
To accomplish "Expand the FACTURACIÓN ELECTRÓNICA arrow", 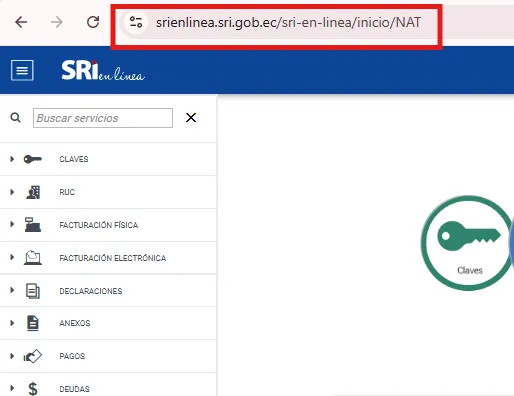I will pyautogui.click(x=12, y=257).
